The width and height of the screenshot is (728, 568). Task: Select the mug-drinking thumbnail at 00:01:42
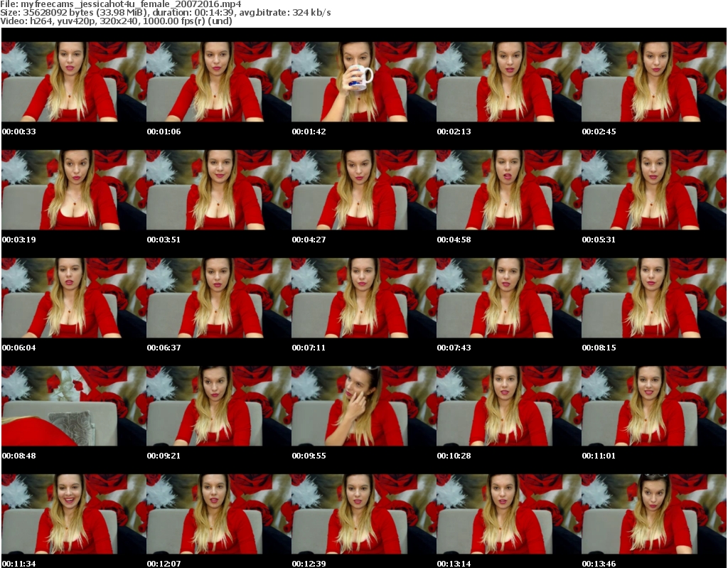[x=364, y=82]
